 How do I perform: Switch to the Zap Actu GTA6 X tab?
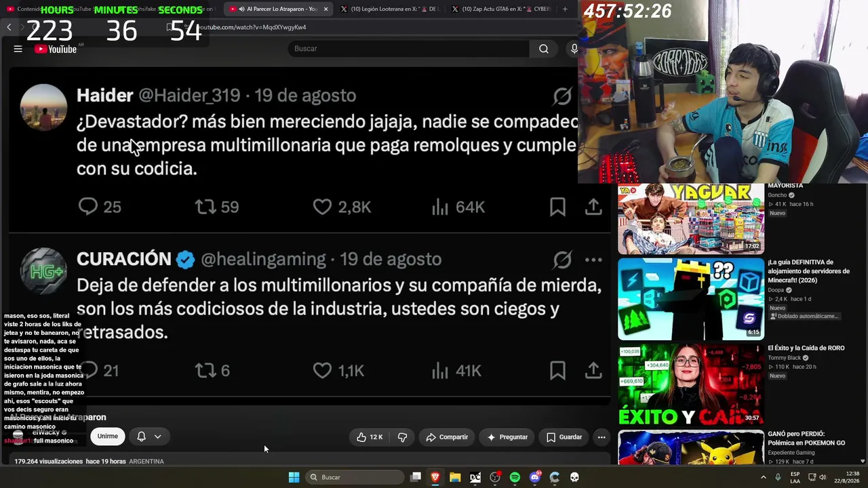(x=500, y=9)
